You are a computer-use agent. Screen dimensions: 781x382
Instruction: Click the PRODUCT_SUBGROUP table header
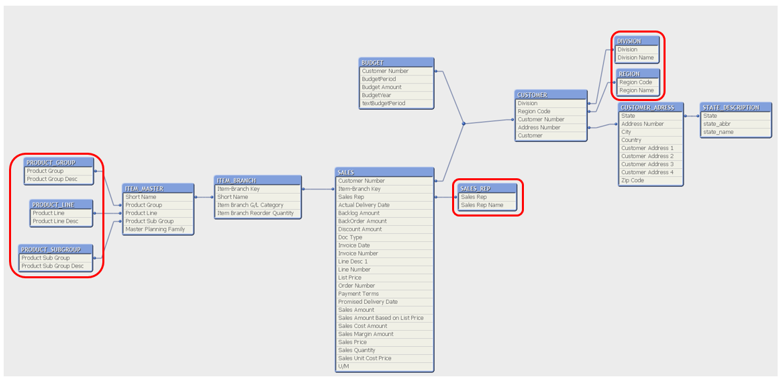(x=56, y=249)
